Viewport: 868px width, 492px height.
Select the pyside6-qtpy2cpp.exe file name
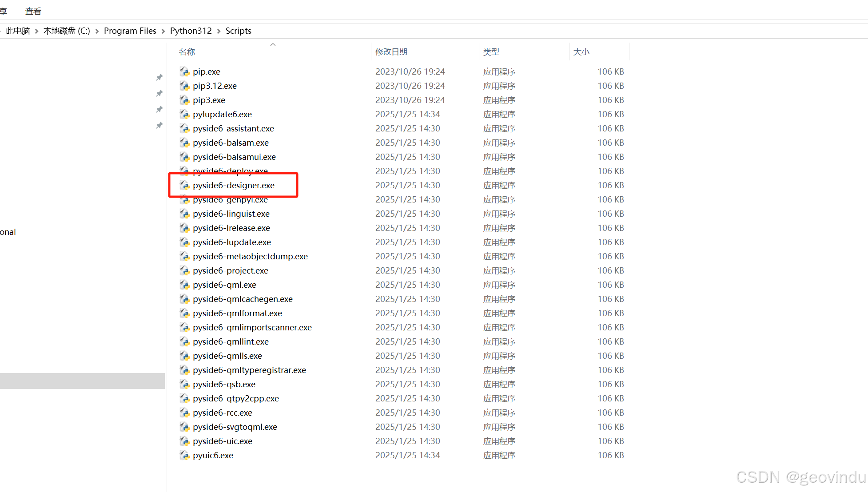(236, 398)
